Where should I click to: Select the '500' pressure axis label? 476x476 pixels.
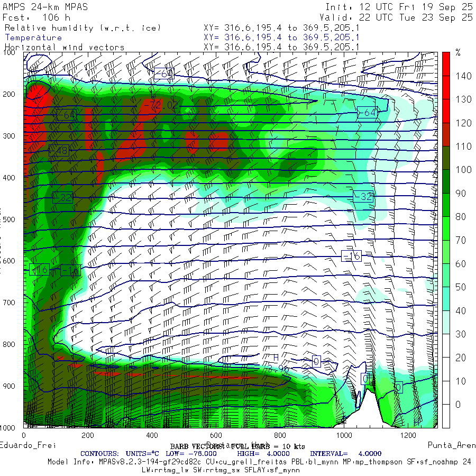click(9, 219)
